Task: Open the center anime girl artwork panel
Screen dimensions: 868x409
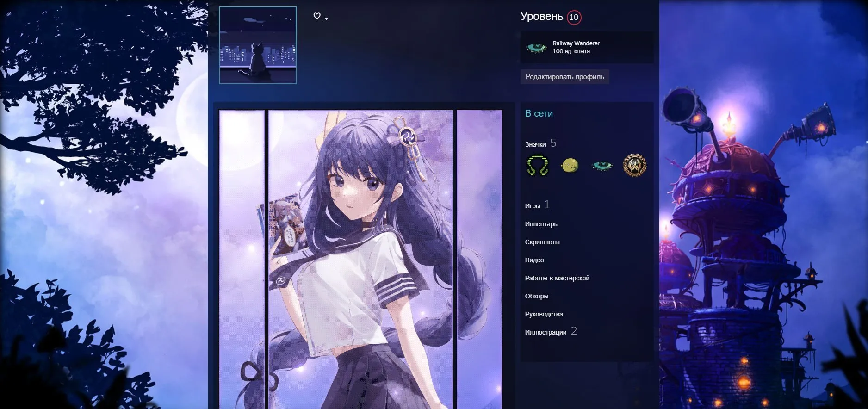Action: point(360,259)
